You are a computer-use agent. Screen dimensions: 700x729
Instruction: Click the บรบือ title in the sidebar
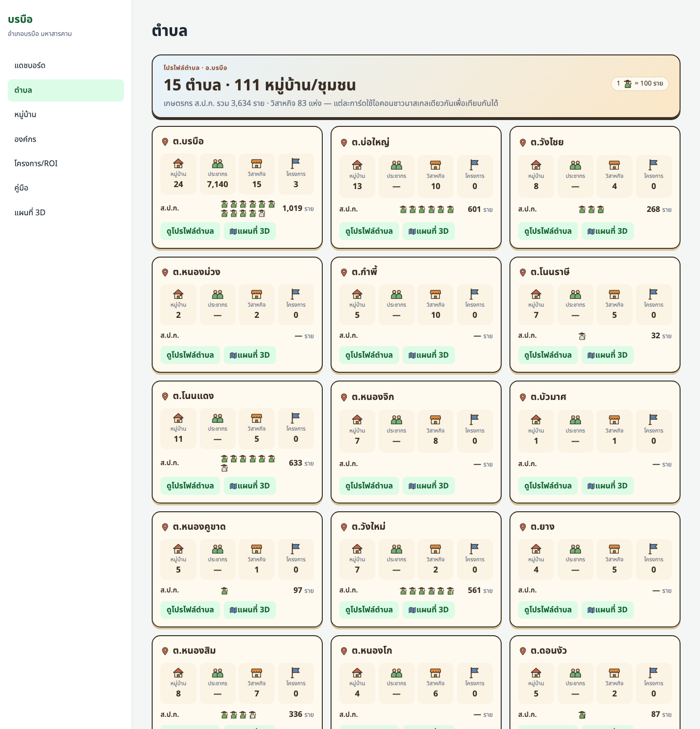[20, 19]
